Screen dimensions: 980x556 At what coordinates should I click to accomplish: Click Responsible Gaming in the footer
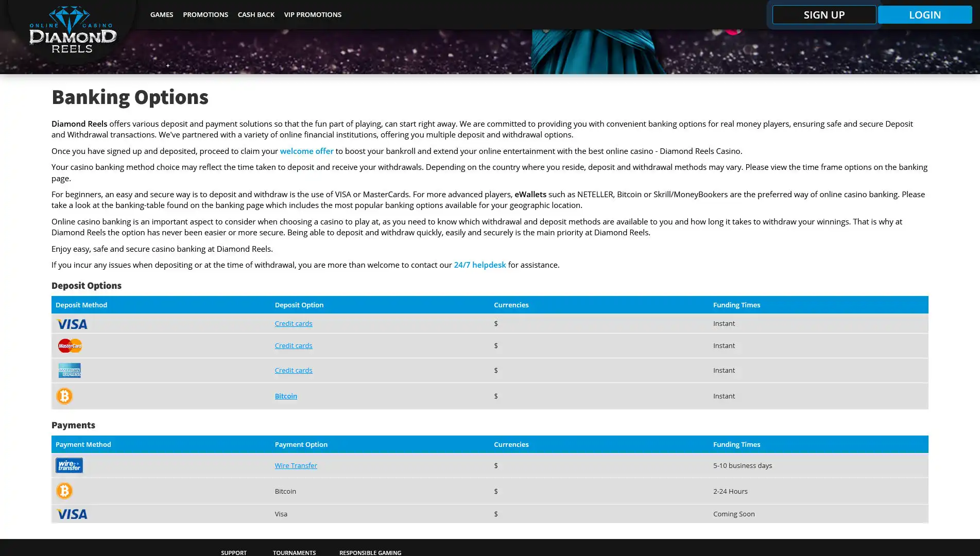click(370, 552)
